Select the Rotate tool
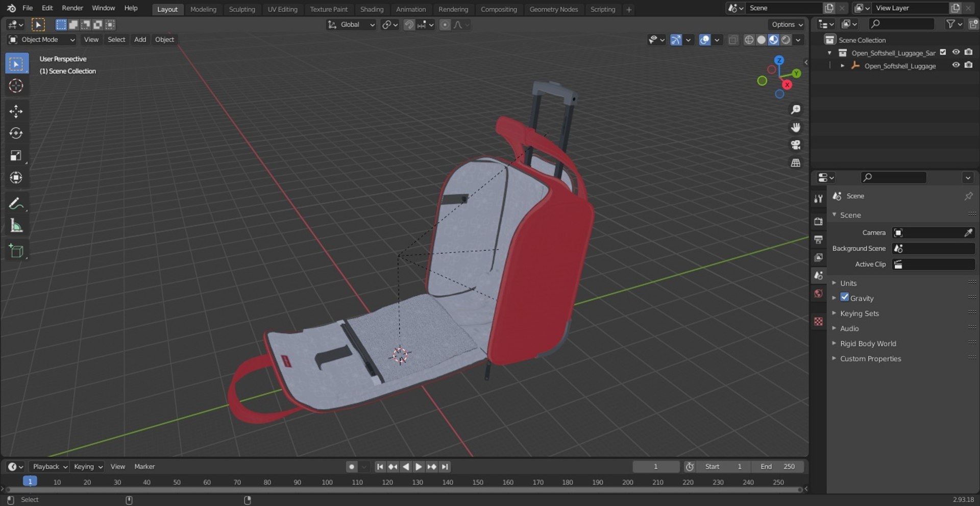 16,133
